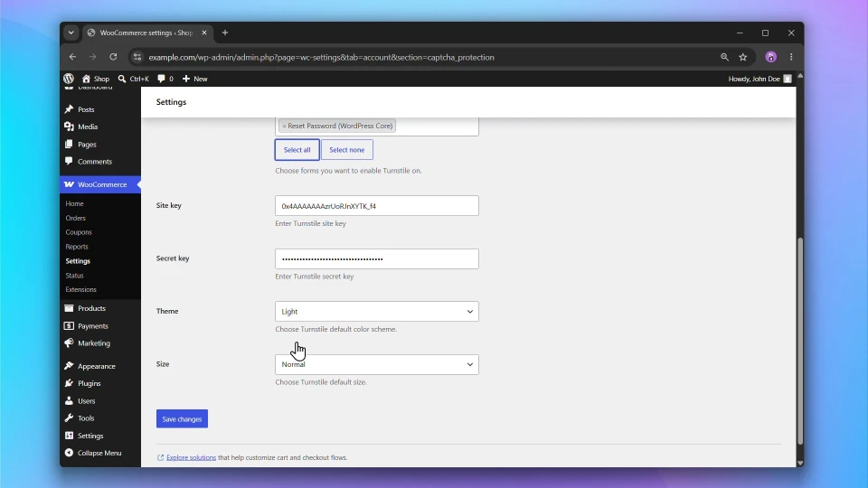868x488 pixels.
Task: Open WooCommerce Settings submenu item
Action: 78,261
